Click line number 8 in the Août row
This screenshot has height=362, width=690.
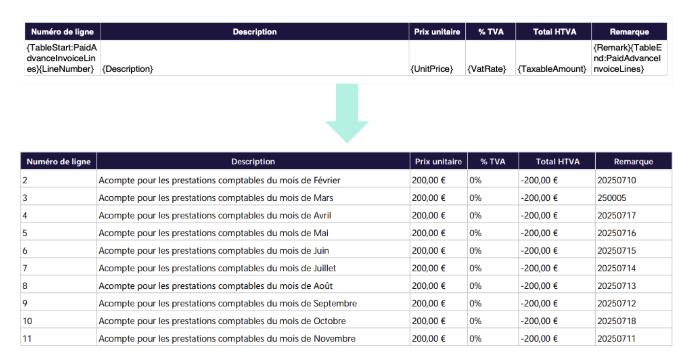(25, 286)
